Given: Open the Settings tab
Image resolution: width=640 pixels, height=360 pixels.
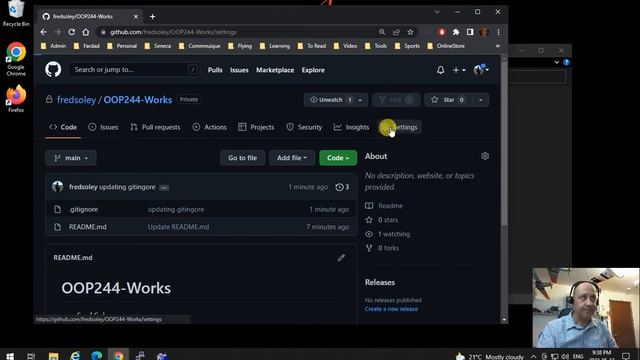Looking at the screenshot, I should pyautogui.click(x=400, y=127).
